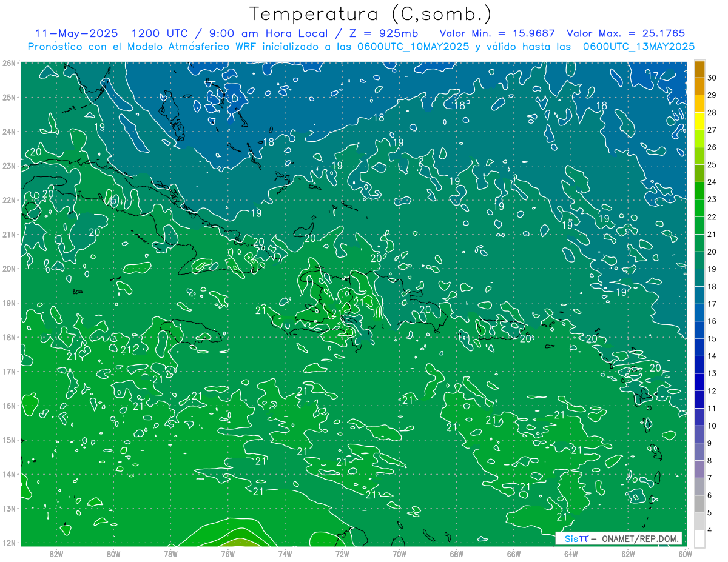
Task: Click the "1200 UTC" time text
Action: point(160,33)
